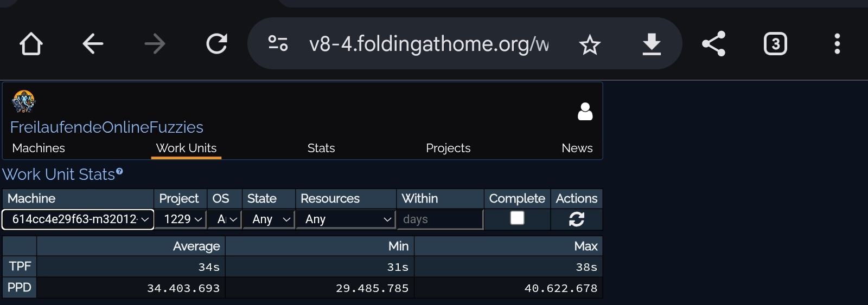The width and height of the screenshot is (868, 305).
Task: Tap the browser home icon
Action: [x=31, y=44]
